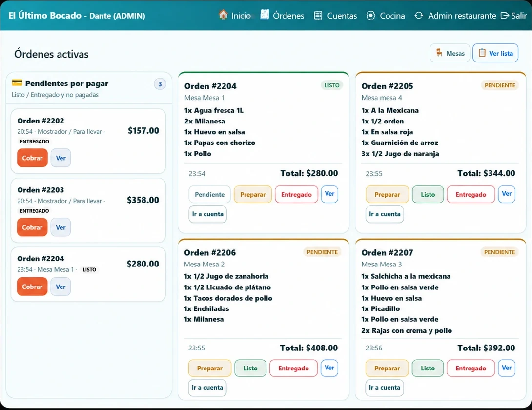This screenshot has height=410, width=532.
Task: Click Total: $408.00 on order #2206
Action: coord(309,348)
